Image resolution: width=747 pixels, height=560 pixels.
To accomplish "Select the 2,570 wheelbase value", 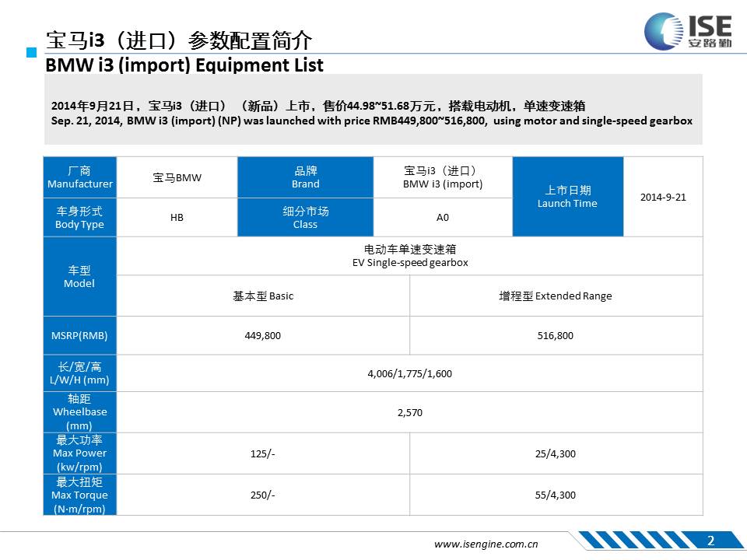I will pos(410,413).
